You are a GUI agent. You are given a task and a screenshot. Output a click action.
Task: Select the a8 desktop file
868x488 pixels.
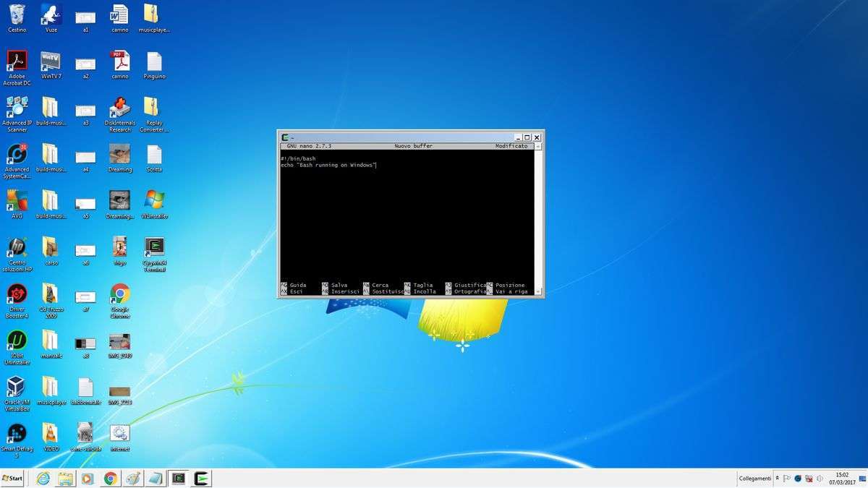[x=85, y=346]
